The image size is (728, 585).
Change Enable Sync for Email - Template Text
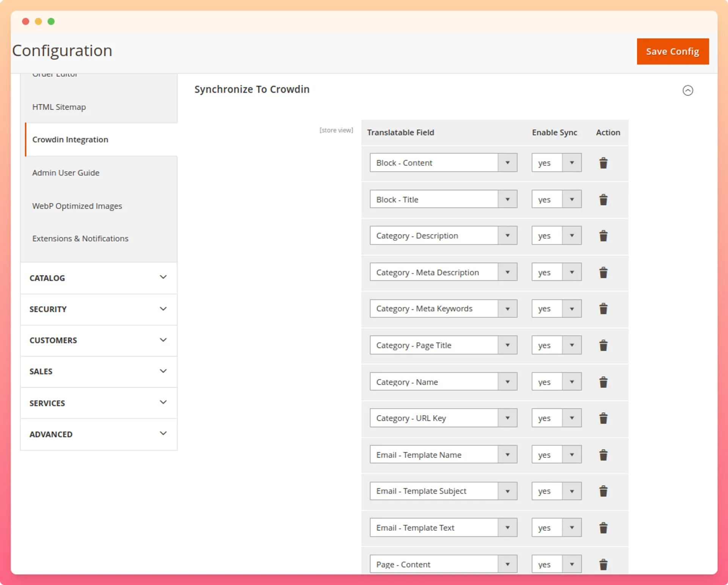pyautogui.click(x=556, y=528)
